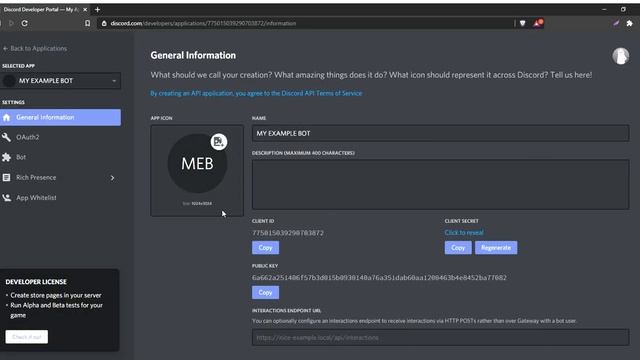This screenshot has width=640, height=360.
Task: Click the padlock site info icon
Action: pyautogui.click(x=104, y=23)
